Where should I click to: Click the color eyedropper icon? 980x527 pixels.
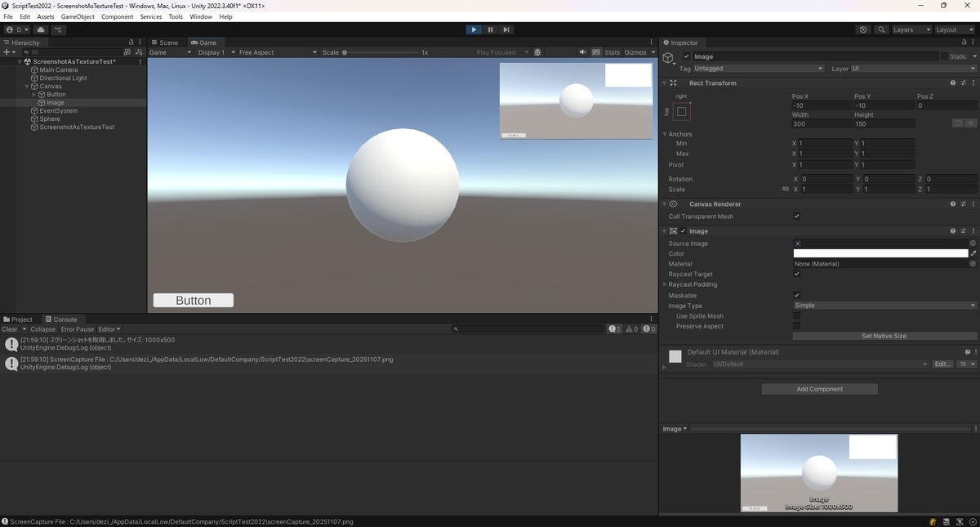(x=973, y=253)
